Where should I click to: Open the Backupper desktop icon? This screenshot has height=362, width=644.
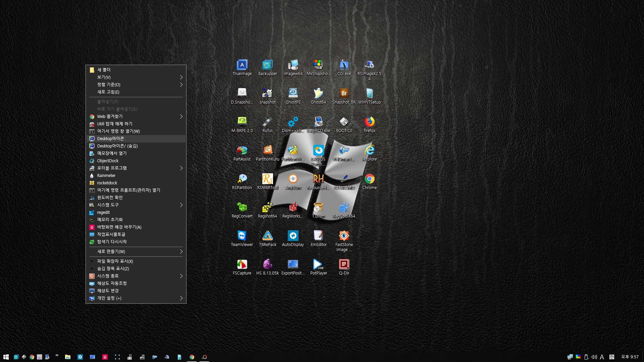[267, 67]
